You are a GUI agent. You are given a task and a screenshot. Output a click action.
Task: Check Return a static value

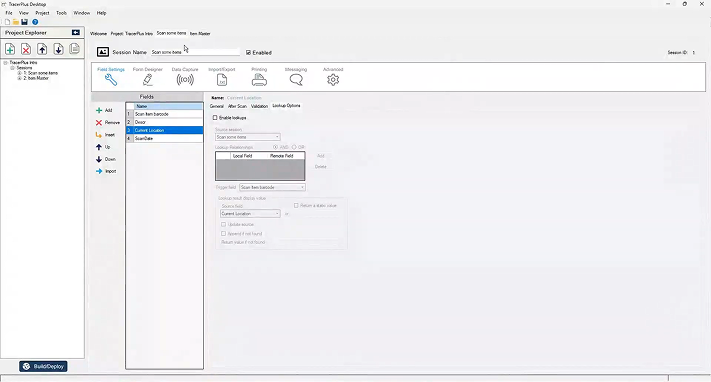(x=296, y=206)
